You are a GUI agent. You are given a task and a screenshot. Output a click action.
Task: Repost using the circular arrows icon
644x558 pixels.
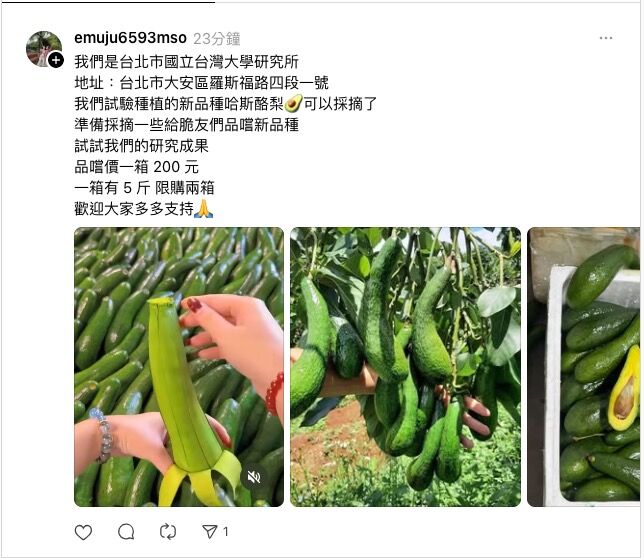(x=168, y=532)
